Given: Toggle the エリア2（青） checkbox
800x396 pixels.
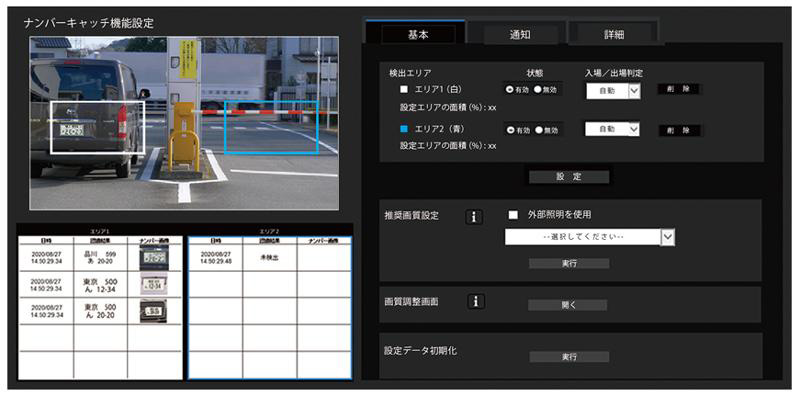Looking at the screenshot, I should pos(404,130).
